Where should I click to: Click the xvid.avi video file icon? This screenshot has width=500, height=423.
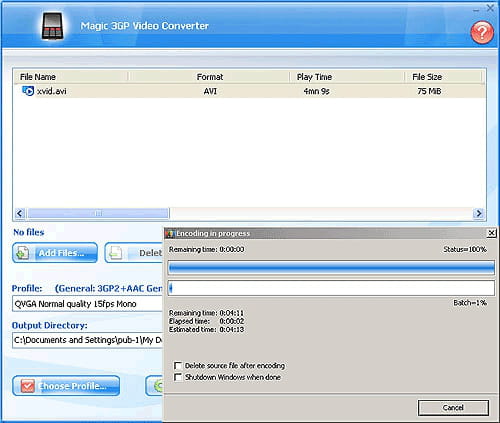click(28, 91)
